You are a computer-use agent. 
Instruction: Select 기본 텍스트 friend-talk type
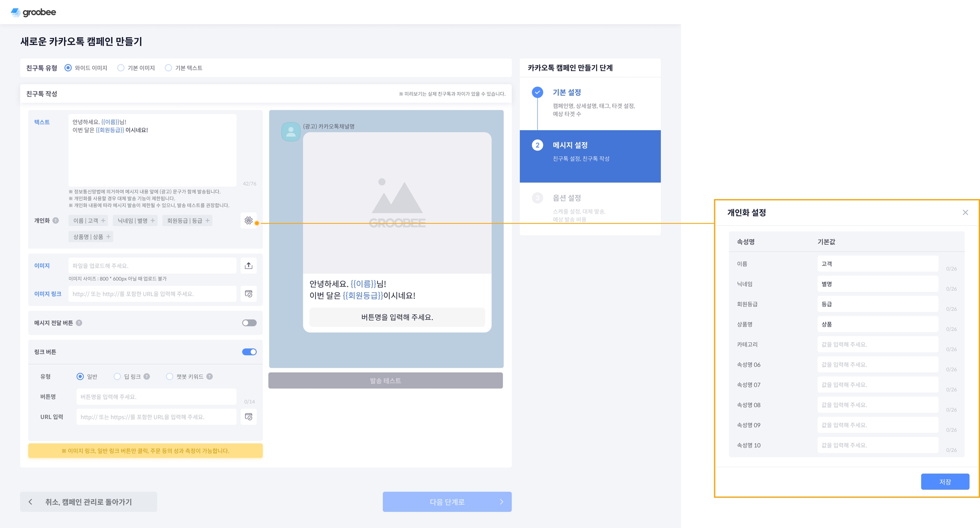click(x=168, y=68)
